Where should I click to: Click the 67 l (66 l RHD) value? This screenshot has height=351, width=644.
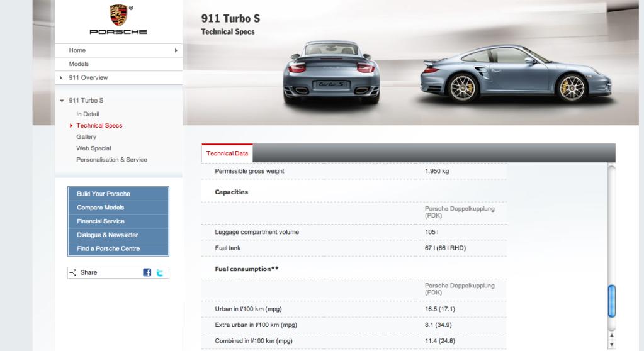tap(445, 248)
